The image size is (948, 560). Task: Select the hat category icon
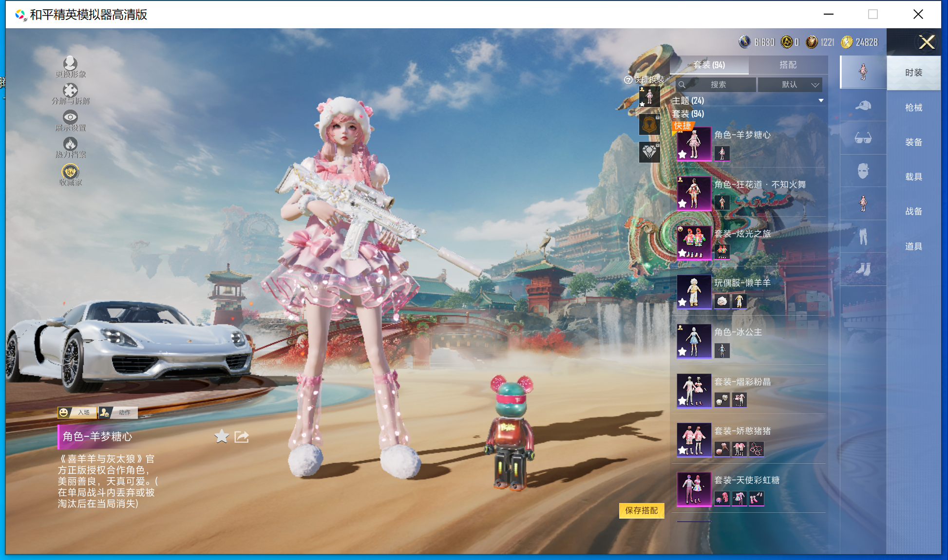(863, 105)
